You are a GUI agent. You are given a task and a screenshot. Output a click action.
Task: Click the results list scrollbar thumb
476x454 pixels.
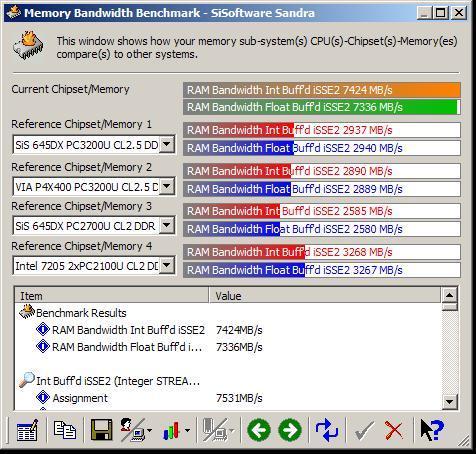coord(449,306)
